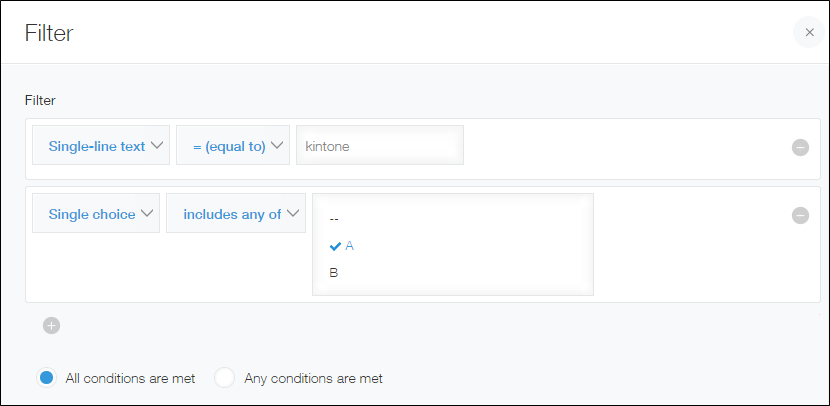Select the All conditions are met radio button
The width and height of the screenshot is (830, 406).
pos(45,378)
